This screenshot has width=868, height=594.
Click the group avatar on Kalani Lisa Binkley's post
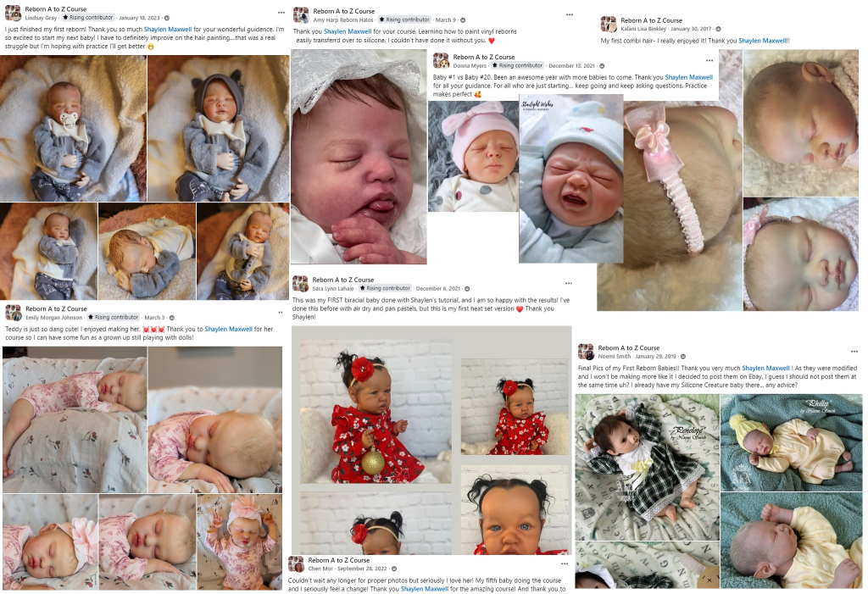click(609, 25)
